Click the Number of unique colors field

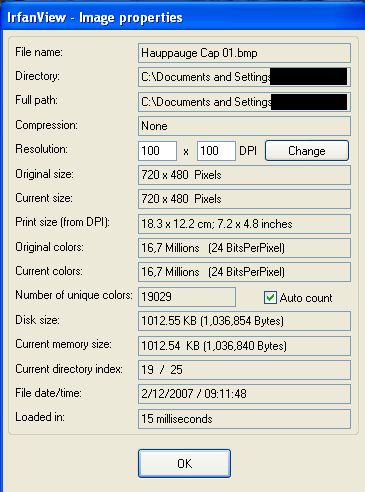[187, 297]
